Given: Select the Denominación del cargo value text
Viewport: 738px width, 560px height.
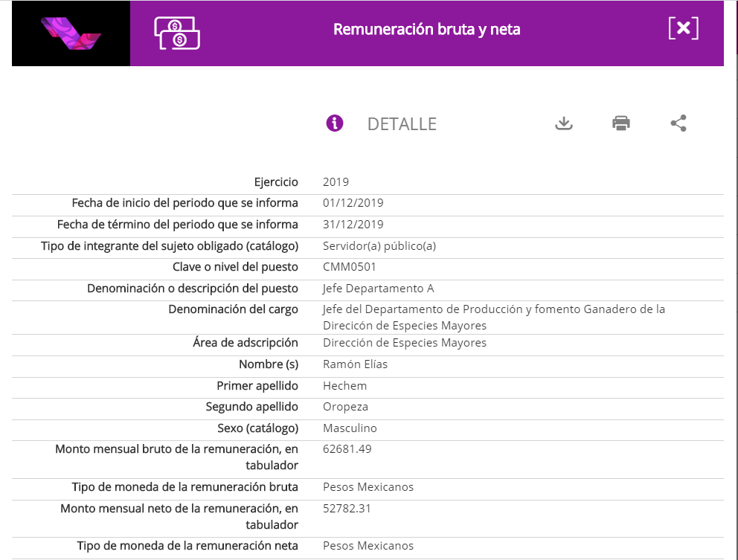Looking at the screenshot, I should 494,317.
